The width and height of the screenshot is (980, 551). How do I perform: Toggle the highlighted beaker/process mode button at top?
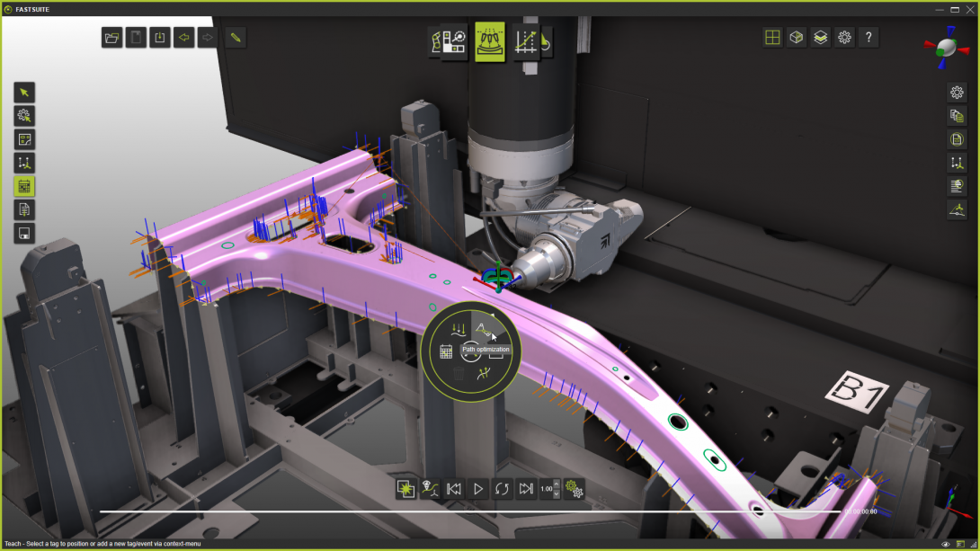click(490, 41)
